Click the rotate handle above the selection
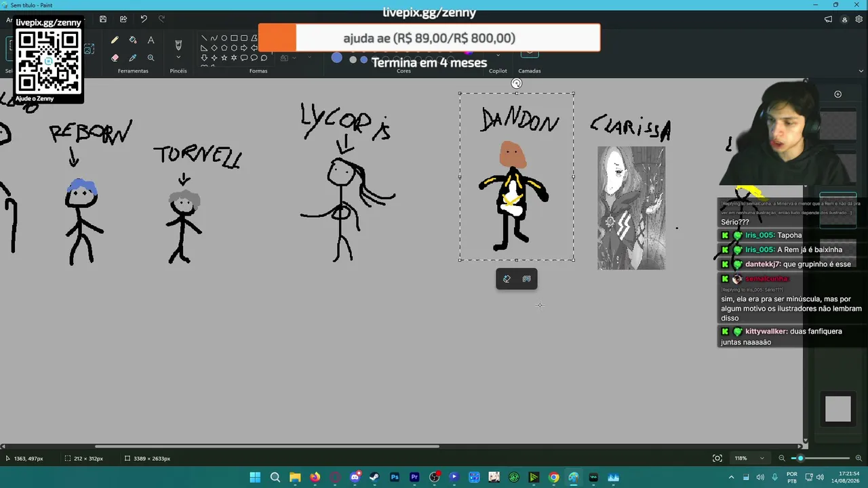Image resolution: width=868 pixels, height=488 pixels. coord(517,83)
